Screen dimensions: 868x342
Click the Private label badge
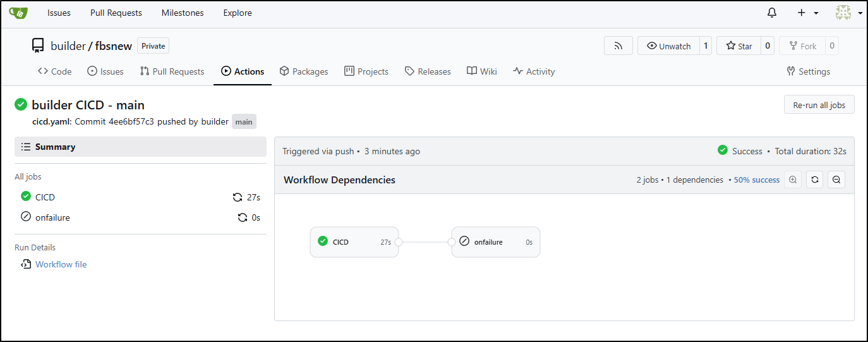[154, 46]
